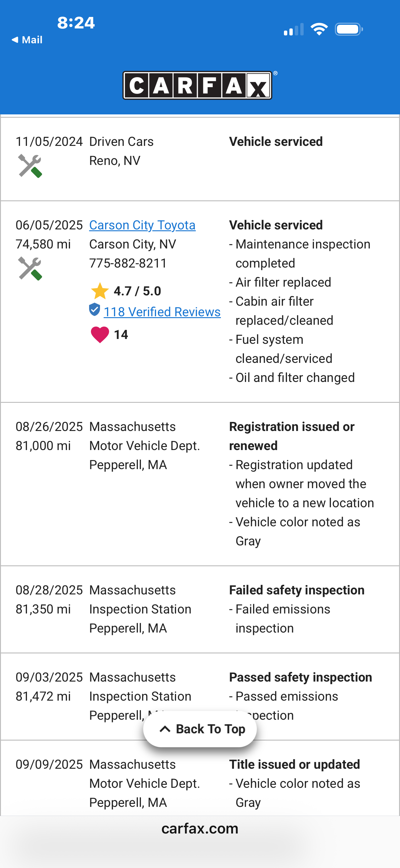This screenshot has height=868, width=400.
Task: Open 118 Verified Reviews link
Action: coord(162,312)
